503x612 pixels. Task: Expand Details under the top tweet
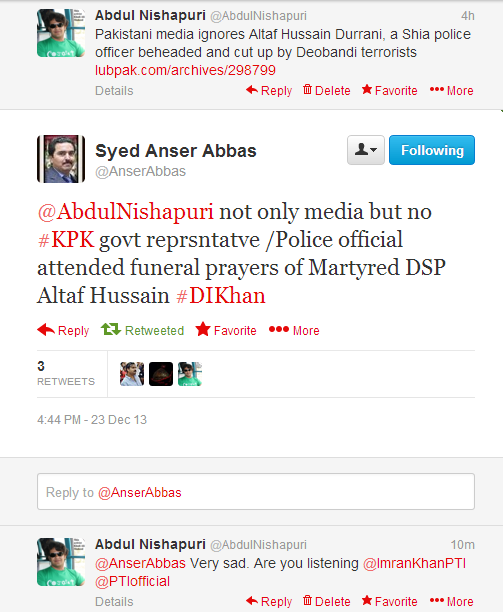[x=114, y=91]
